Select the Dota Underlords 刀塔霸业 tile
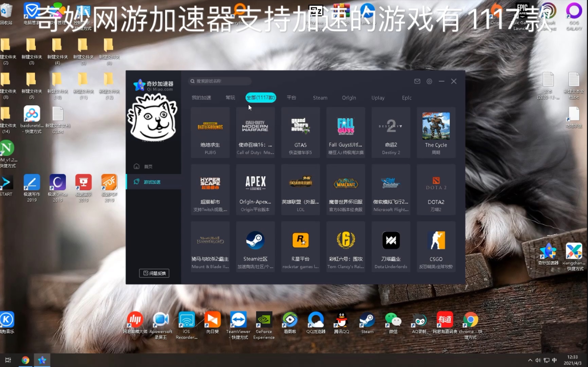This screenshot has height=367, width=588. click(391, 247)
